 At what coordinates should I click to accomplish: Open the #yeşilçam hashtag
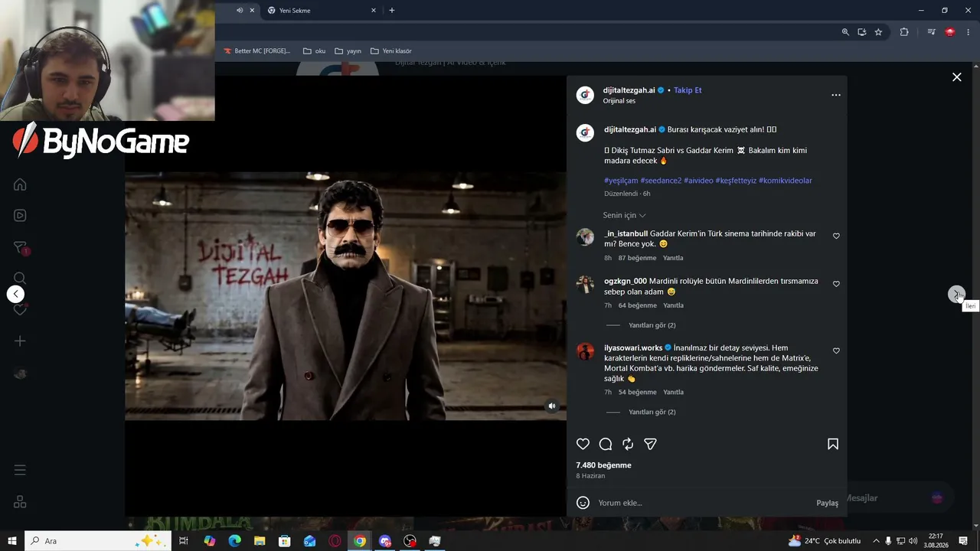point(620,181)
